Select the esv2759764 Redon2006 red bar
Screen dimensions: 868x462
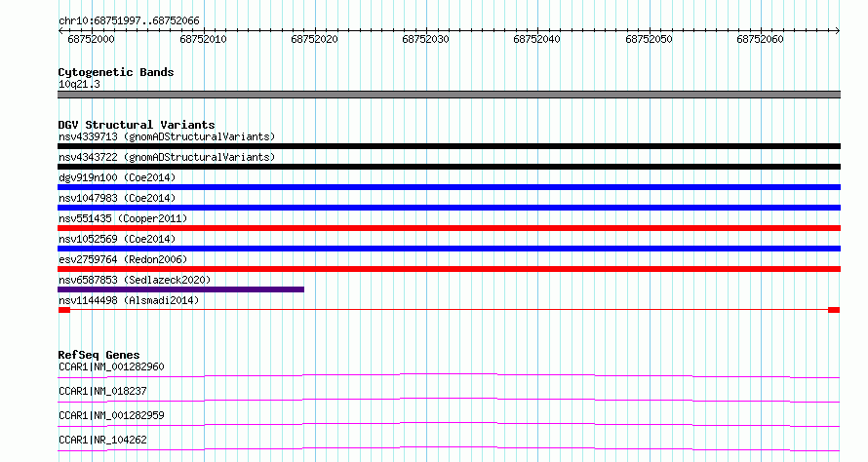click(x=449, y=269)
